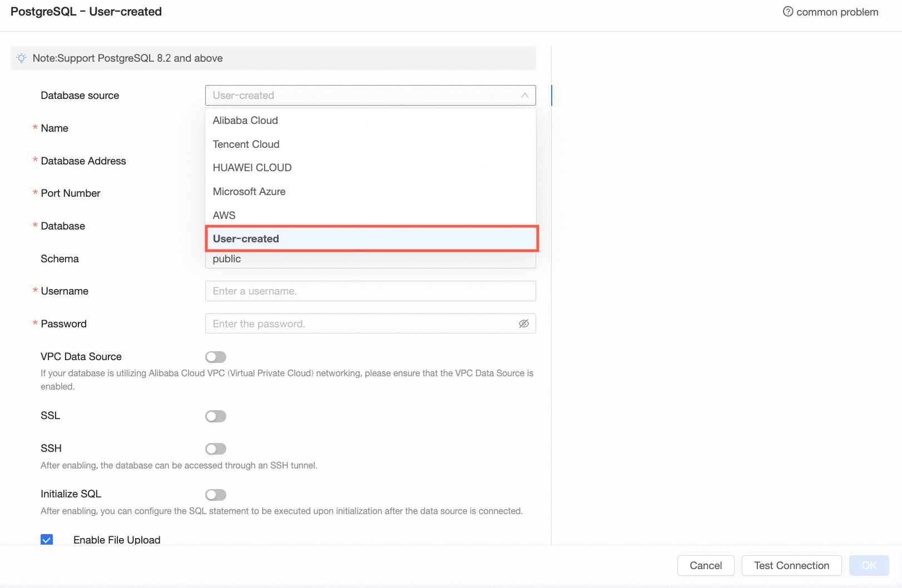Screen dimensions: 902x588
Task: Select Microsoft Azure option
Action: tap(249, 192)
